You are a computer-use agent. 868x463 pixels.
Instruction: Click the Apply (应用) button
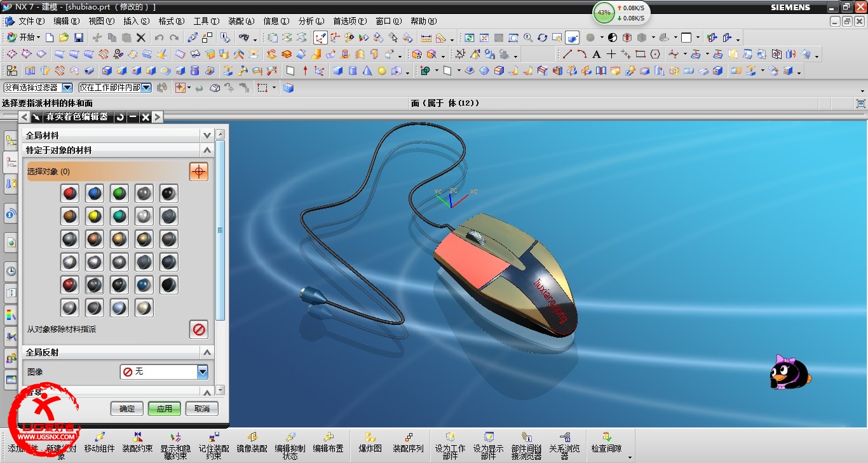[x=165, y=408]
